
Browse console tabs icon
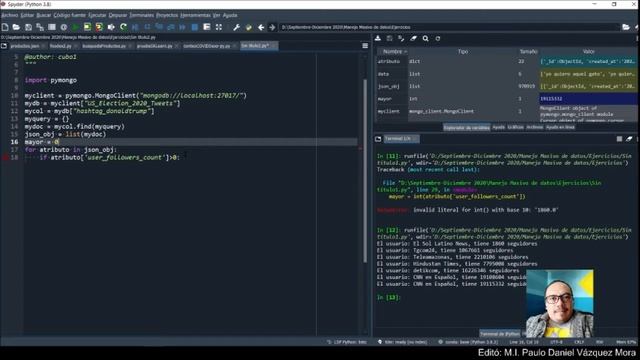click(378, 139)
